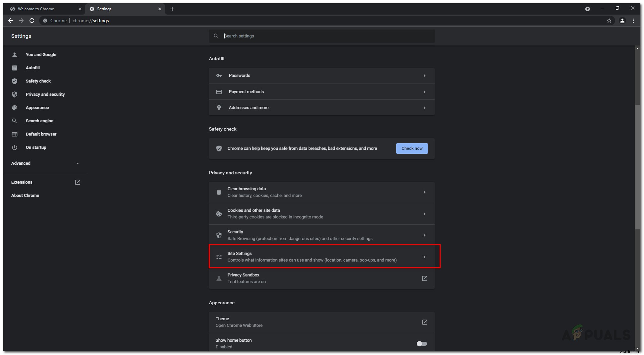This screenshot has width=644, height=355.
Task: Open Appearance from the sidebar palette icon
Action: (15, 107)
